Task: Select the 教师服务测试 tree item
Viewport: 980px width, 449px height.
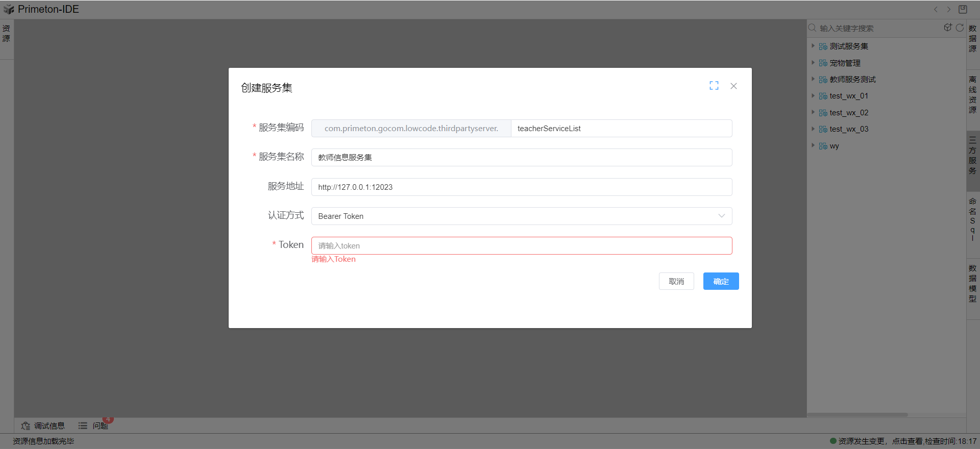Action: [852, 79]
